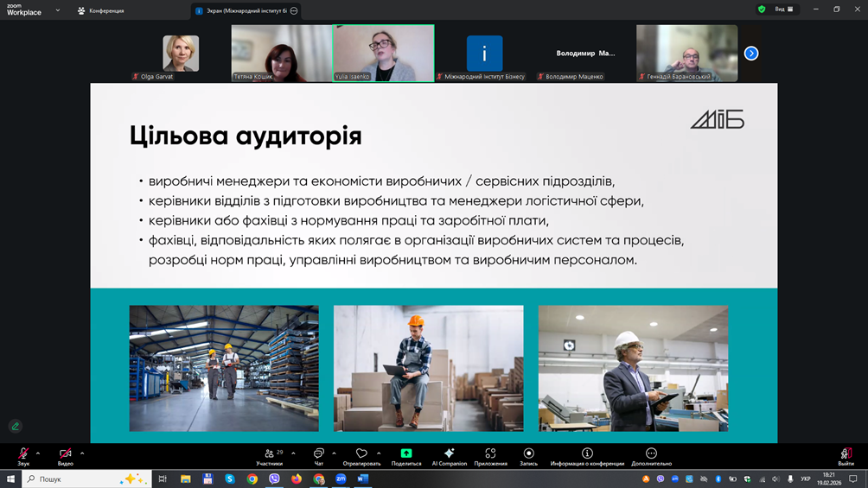Screen dimensions: 868x488
Task: Open the Приложения apps icon
Action: [x=490, y=454]
